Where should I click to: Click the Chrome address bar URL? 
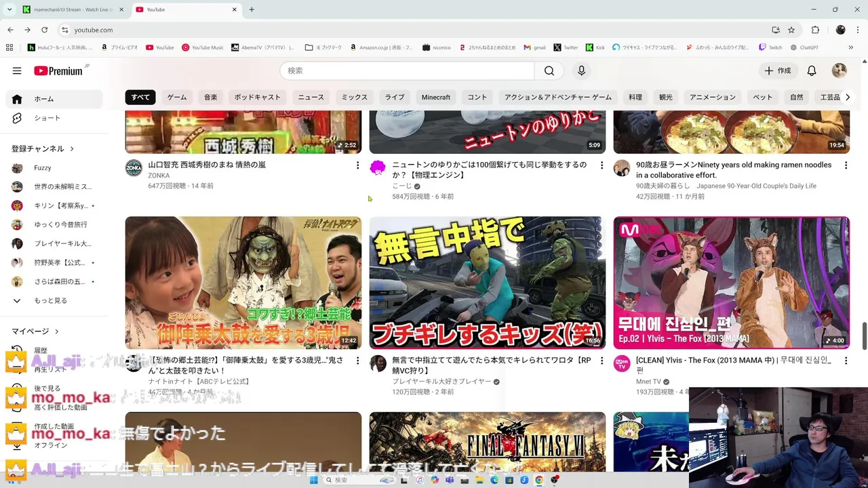[x=94, y=30]
